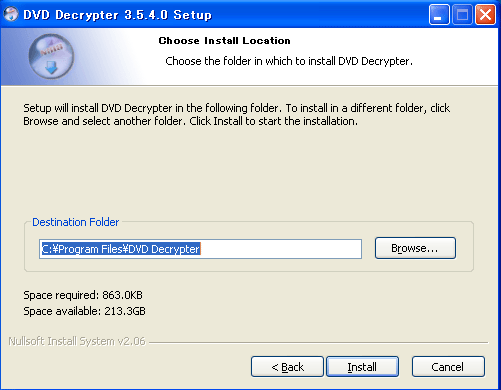Click the Space available: 213.3GB text

84,311
